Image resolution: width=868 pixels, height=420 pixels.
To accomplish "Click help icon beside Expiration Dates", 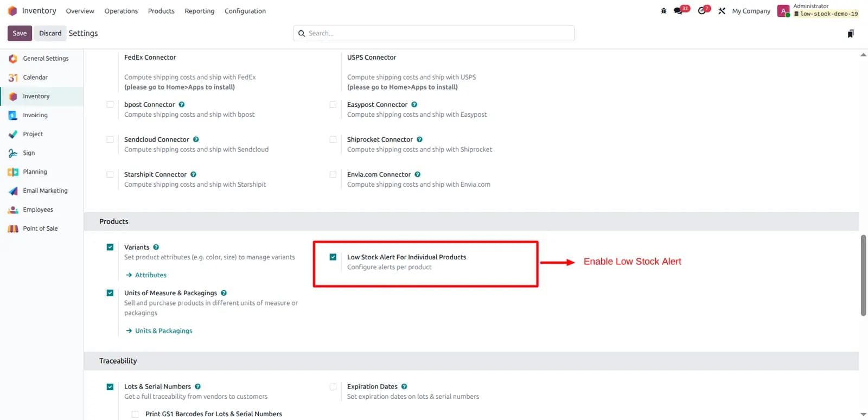I will point(404,387).
